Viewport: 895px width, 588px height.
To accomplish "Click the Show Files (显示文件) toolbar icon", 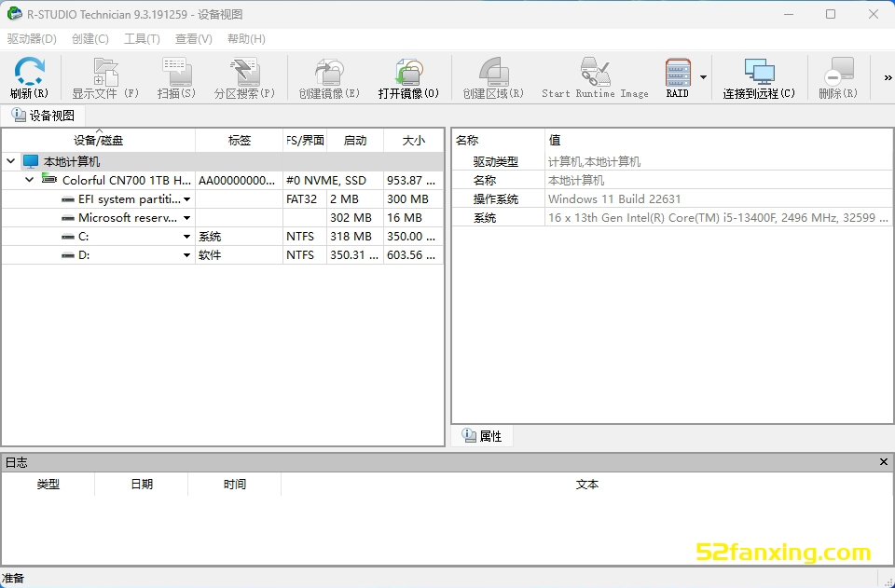I will pyautogui.click(x=105, y=72).
